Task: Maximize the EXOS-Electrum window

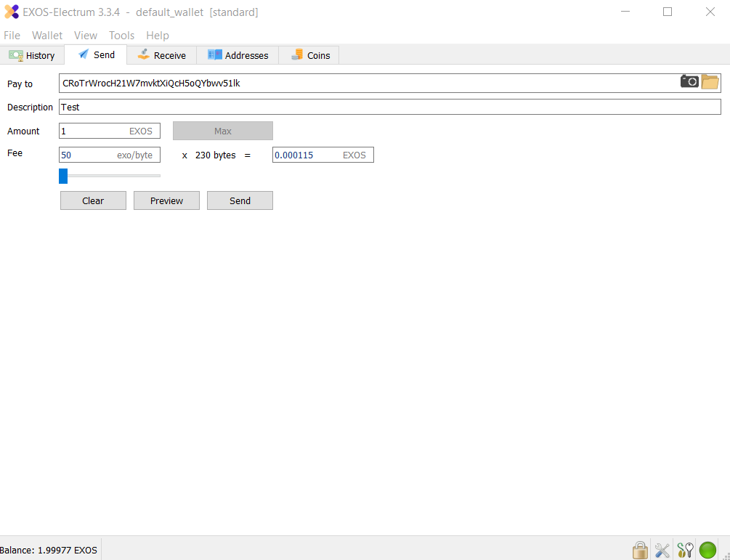Action: [x=668, y=12]
